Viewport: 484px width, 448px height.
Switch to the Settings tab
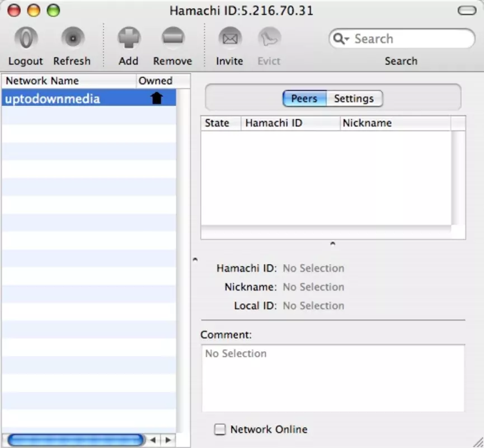pyautogui.click(x=354, y=99)
